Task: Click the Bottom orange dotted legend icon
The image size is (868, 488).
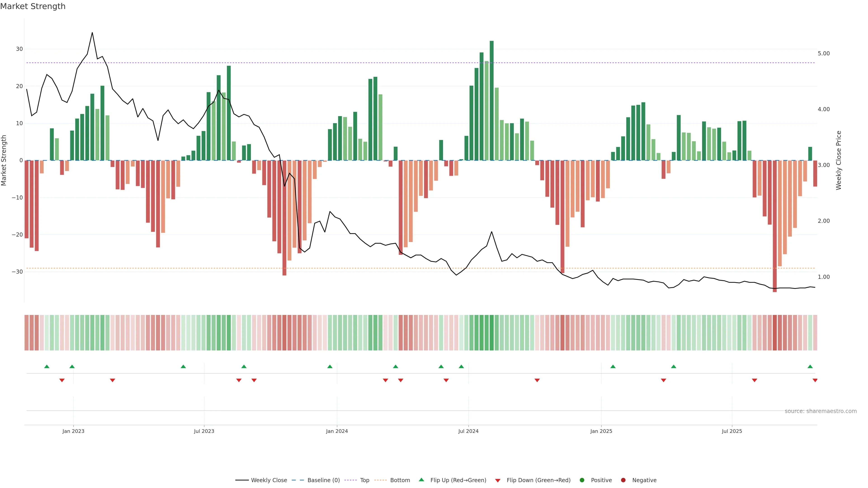Action: [x=380, y=480]
